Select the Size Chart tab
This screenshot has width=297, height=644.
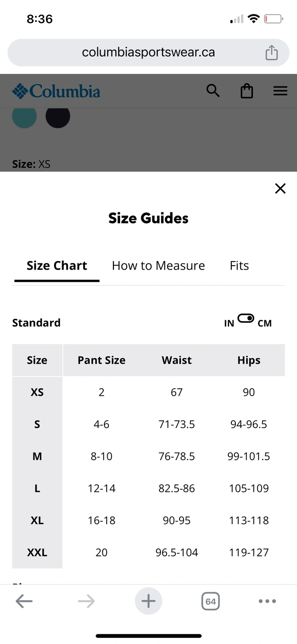click(57, 266)
